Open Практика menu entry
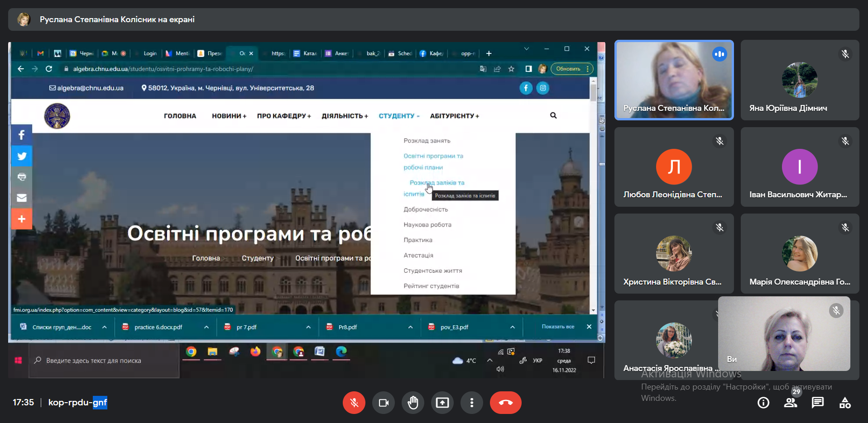This screenshot has width=868, height=423. click(418, 240)
